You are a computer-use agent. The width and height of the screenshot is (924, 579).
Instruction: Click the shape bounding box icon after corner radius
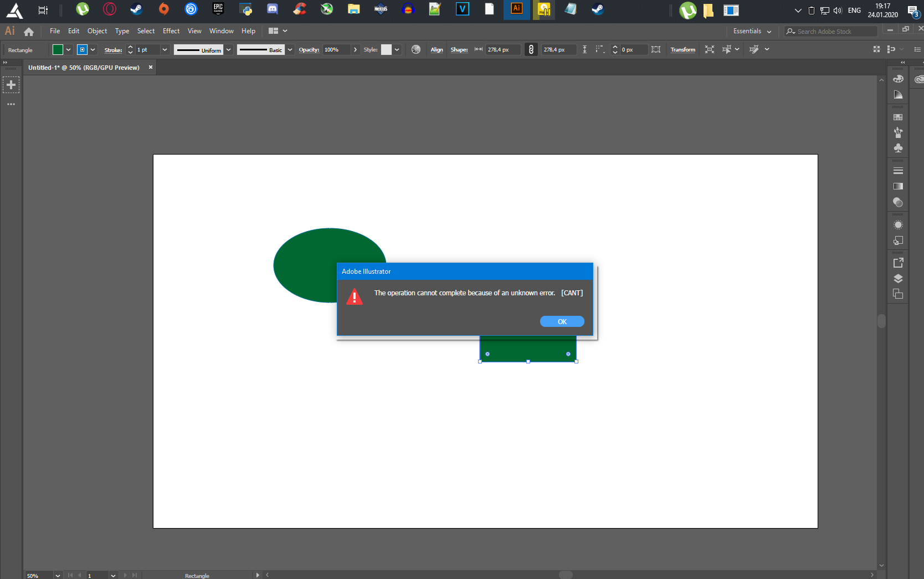pos(656,49)
